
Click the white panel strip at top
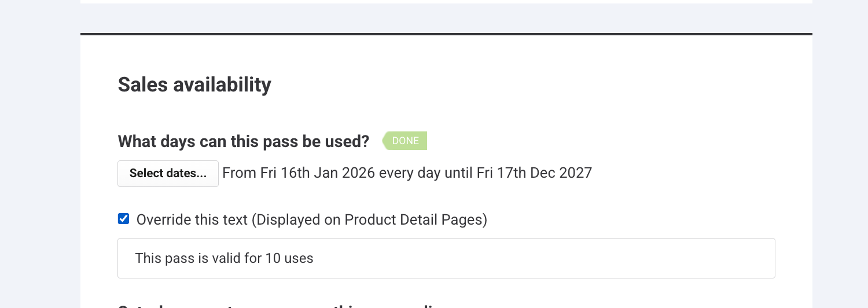[x=446, y=2]
